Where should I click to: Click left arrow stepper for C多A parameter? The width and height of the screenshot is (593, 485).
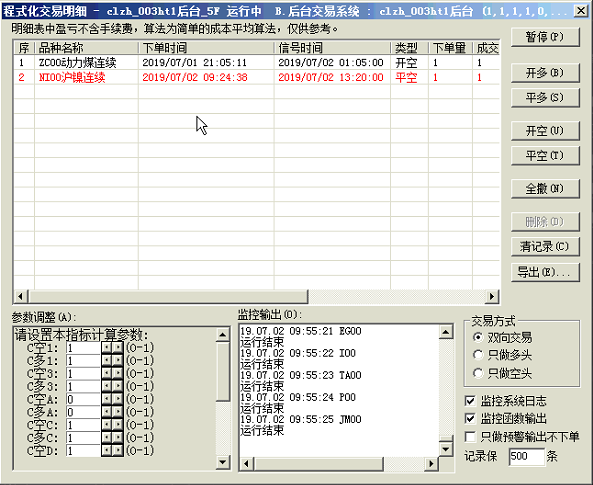(x=107, y=412)
